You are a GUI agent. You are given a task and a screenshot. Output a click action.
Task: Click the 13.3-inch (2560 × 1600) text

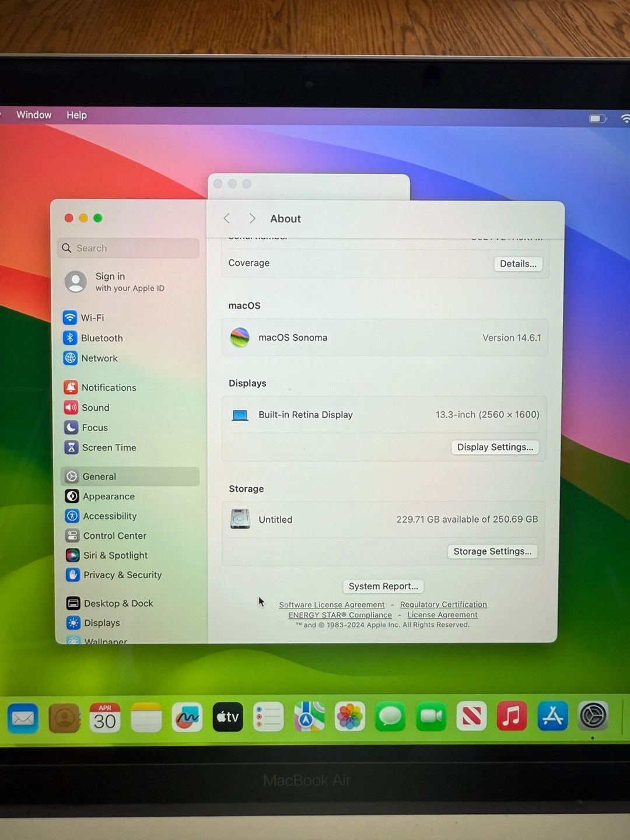click(488, 415)
